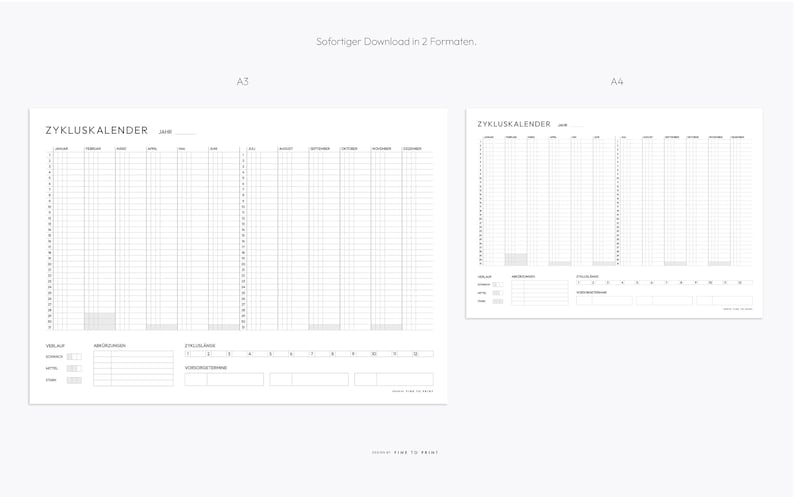
Task: Click Zykluslänge cell 1 on A3 sheet
Action: [x=195, y=354]
